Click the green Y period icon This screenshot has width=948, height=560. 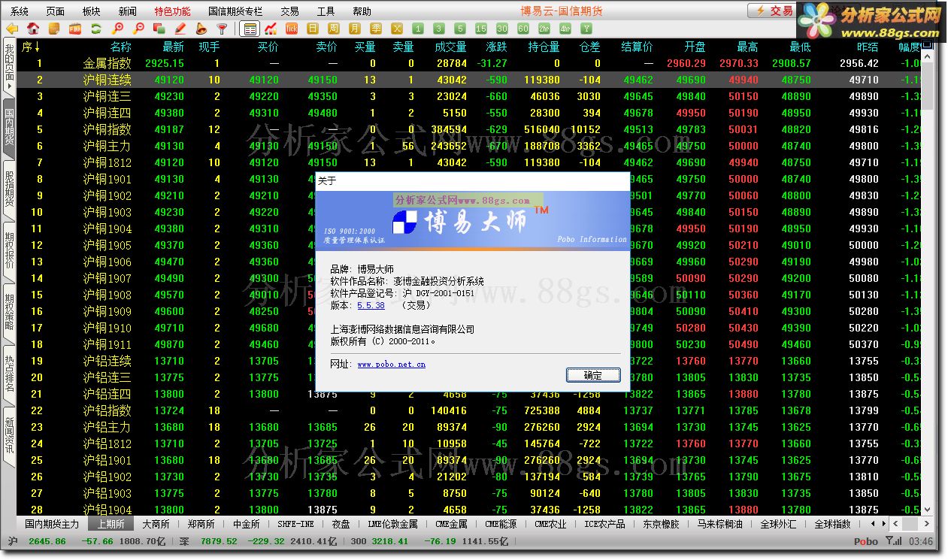pos(586,29)
